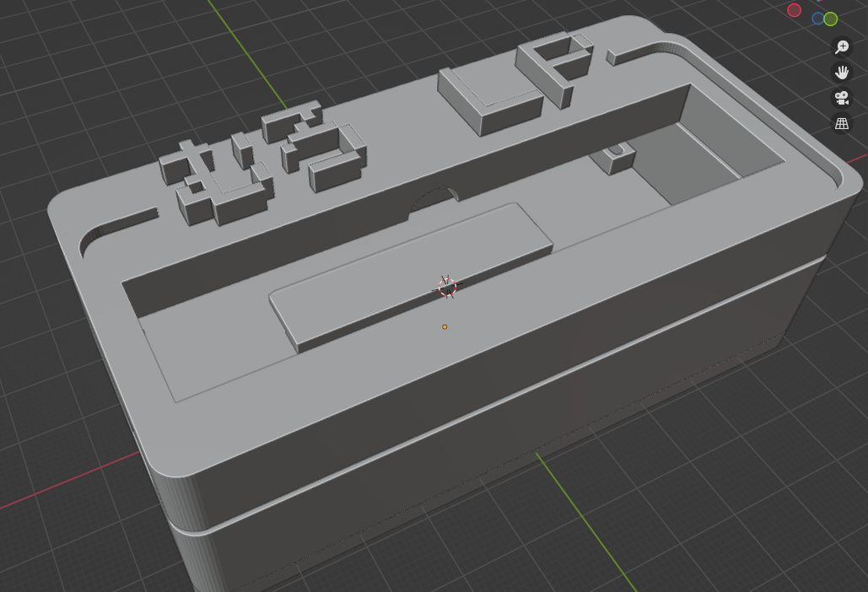The height and width of the screenshot is (592, 868).
Task: Select the hand pan view icon
Action: coord(842,73)
